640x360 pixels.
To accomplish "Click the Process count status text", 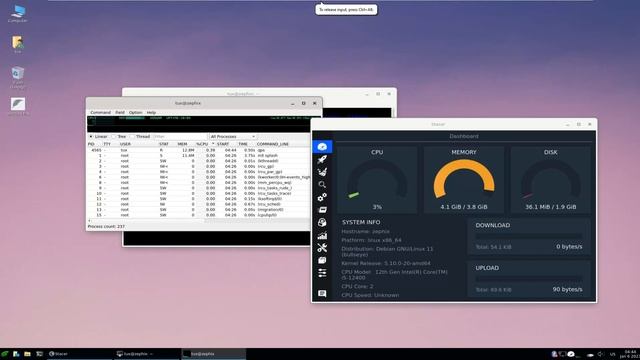I will point(106,227).
